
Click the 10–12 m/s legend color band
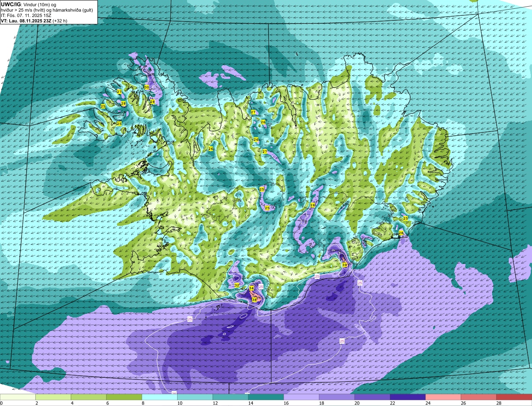coord(195,397)
